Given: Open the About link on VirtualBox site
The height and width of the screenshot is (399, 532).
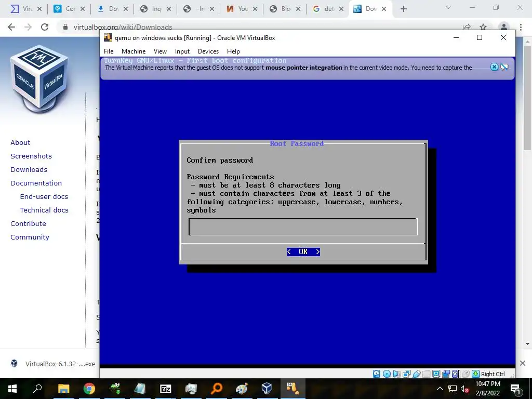Looking at the screenshot, I should 20,142.
